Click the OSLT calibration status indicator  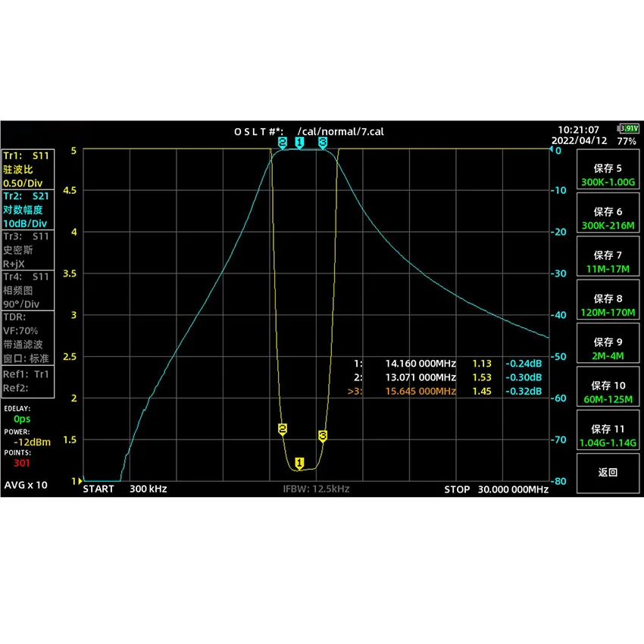260,131
